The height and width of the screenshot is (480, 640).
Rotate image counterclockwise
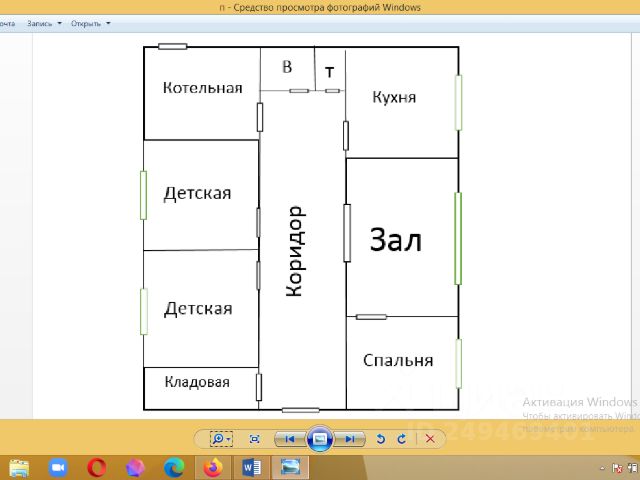pos(380,438)
